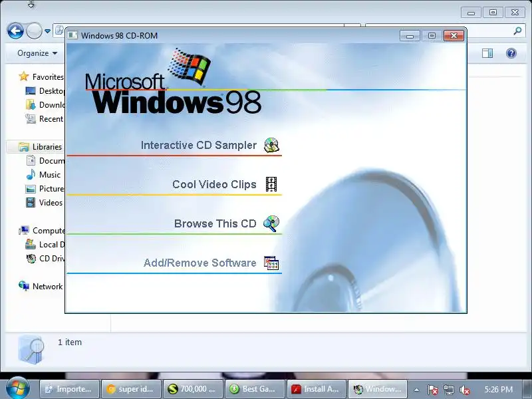
Task: Click the muted volume speaker tray icon
Action: pyautogui.click(x=464, y=390)
